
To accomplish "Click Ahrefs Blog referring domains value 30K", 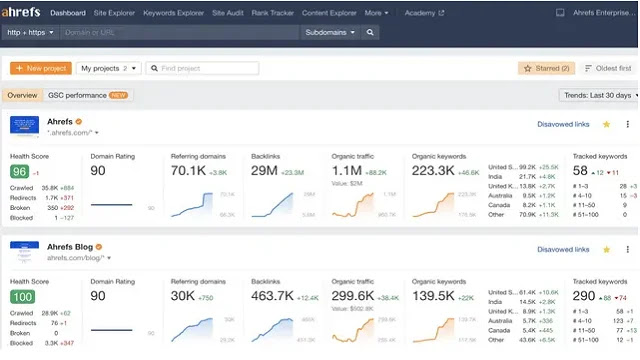I will pyautogui.click(x=182, y=296).
